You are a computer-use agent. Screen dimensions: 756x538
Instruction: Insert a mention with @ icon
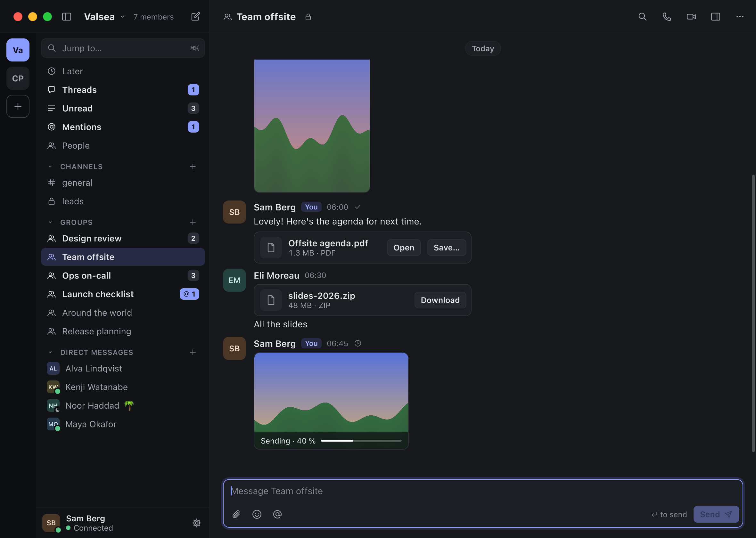[277, 514]
